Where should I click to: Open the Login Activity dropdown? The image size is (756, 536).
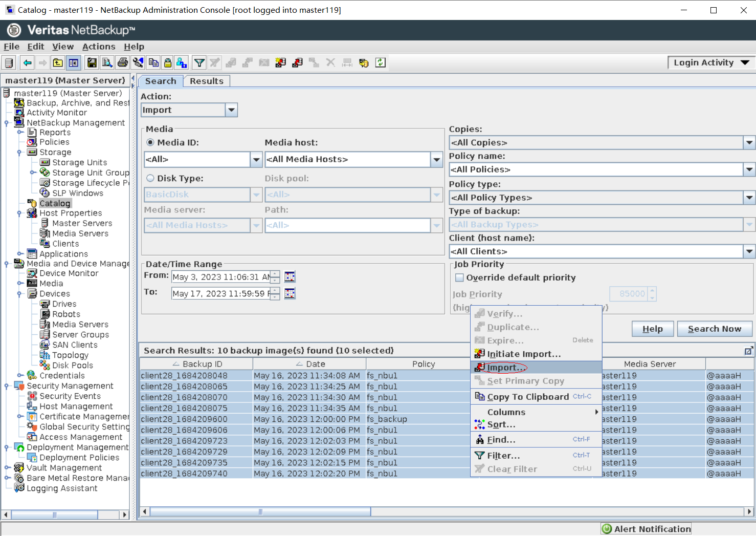pyautogui.click(x=711, y=62)
